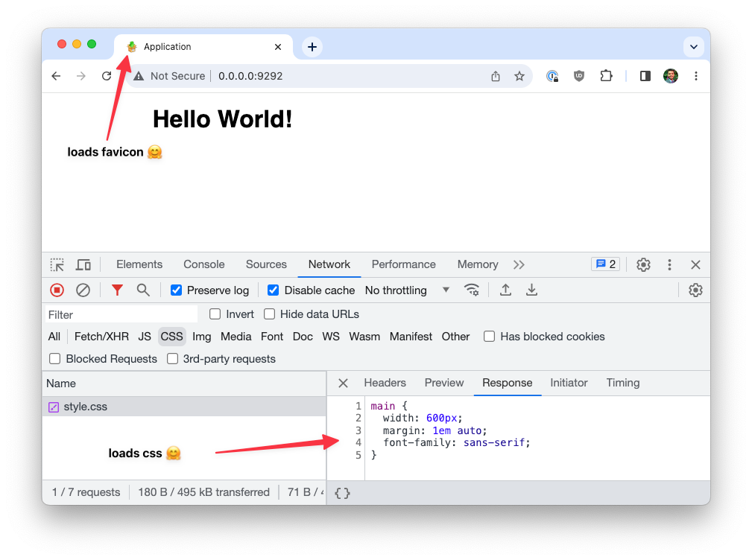Pretty print response with curly braces icon
Screen dimensions: 752x560
pyautogui.click(x=342, y=493)
